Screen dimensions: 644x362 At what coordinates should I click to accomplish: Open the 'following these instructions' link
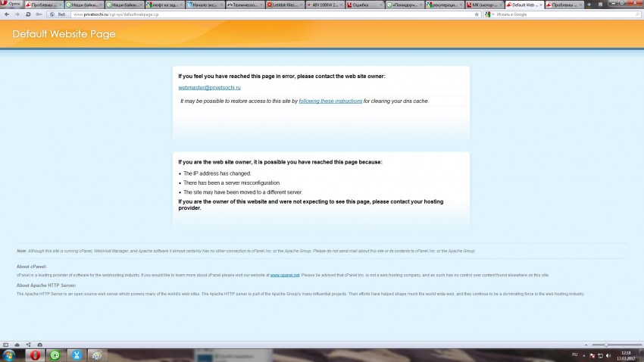pyautogui.click(x=330, y=101)
